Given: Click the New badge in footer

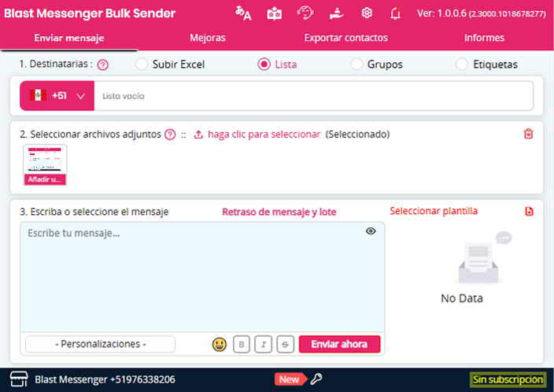Looking at the screenshot, I should (291, 379).
